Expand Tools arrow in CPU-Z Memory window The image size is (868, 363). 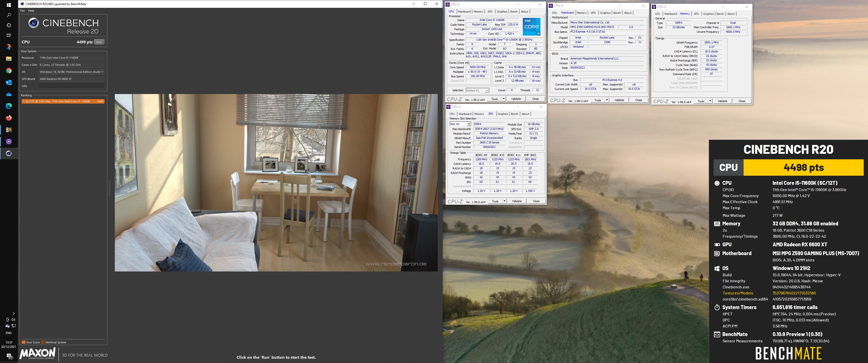pos(710,101)
